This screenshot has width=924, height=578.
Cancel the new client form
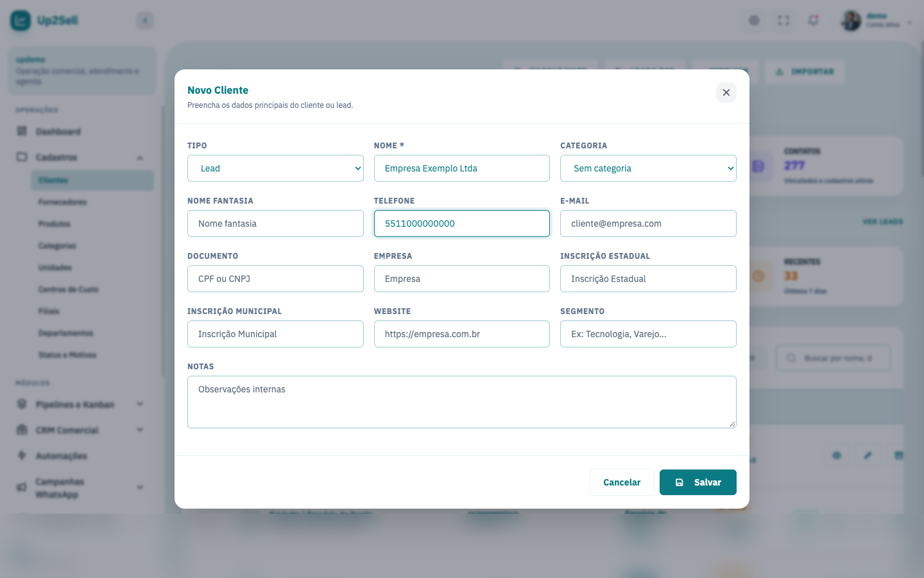(622, 482)
